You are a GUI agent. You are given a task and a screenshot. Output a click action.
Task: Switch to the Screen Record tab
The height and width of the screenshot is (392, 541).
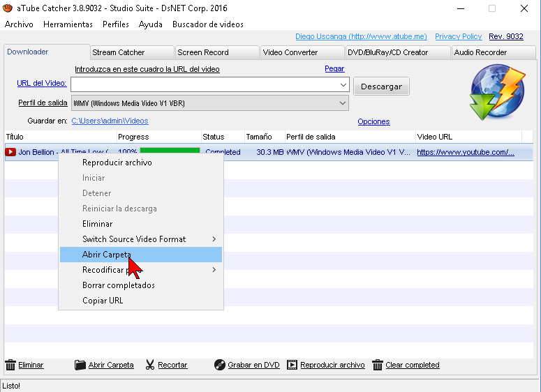click(217, 52)
